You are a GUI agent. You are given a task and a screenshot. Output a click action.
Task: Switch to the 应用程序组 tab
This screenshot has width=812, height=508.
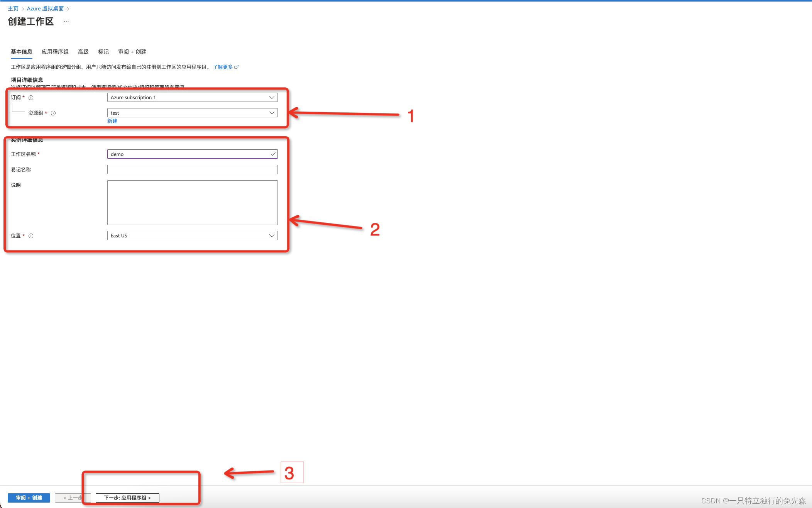pos(55,52)
